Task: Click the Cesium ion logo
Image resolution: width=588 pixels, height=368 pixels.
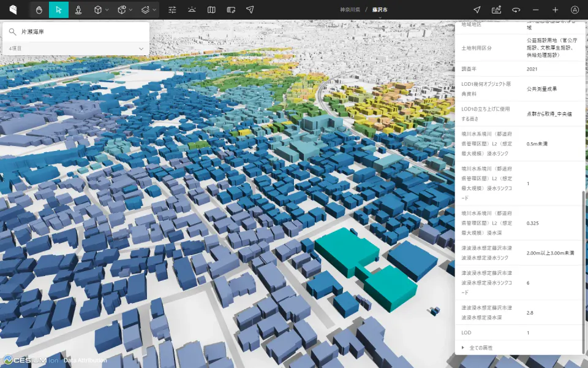Action: pos(31,360)
